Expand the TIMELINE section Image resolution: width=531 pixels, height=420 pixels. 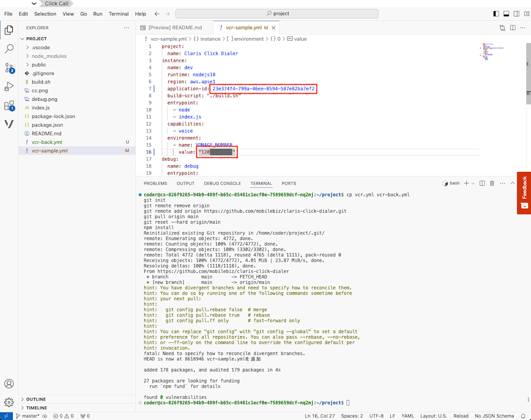[x=77, y=408]
